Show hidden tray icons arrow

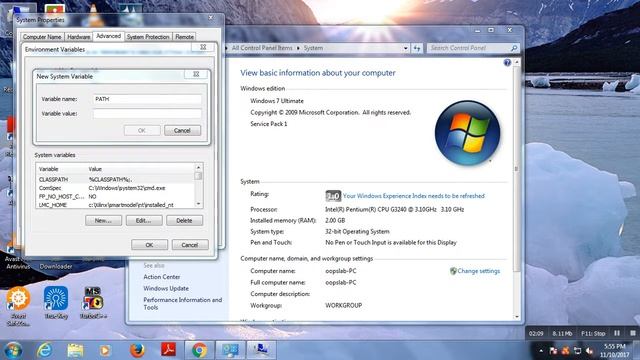541,351
